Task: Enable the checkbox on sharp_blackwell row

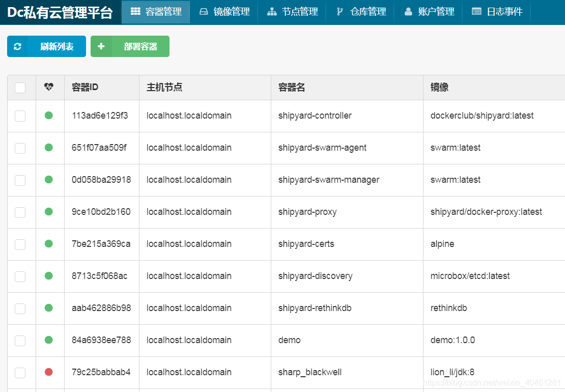Action: click(20, 373)
